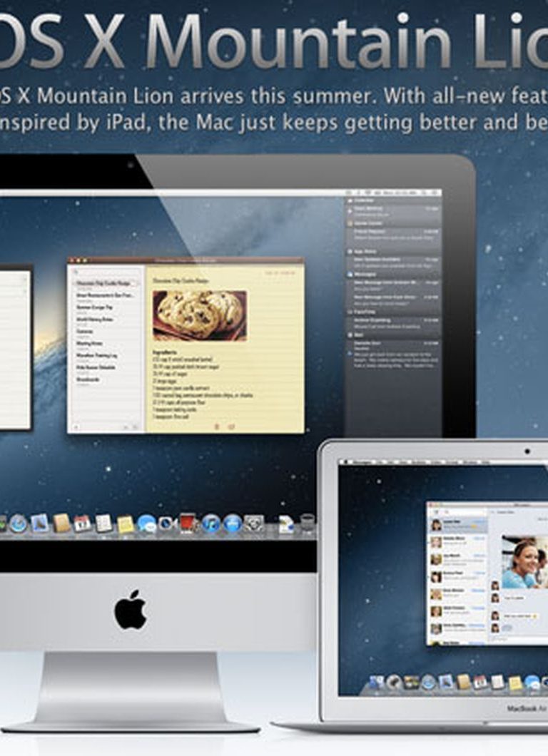
Task: Open the Trash in the iMac dock
Action: click(308, 523)
